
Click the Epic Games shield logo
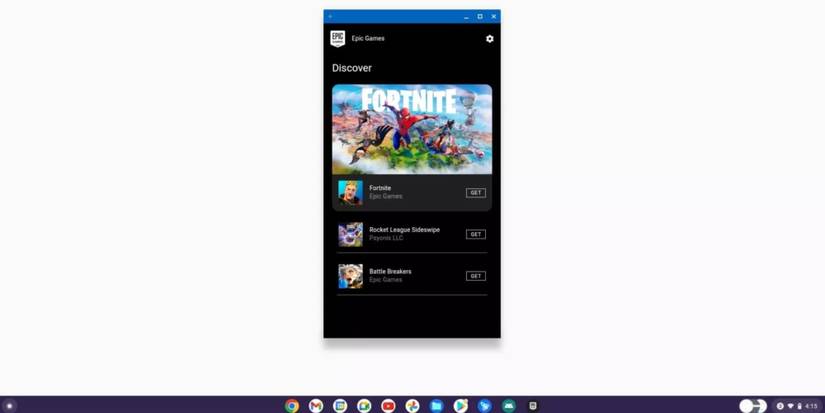(338, 38)
